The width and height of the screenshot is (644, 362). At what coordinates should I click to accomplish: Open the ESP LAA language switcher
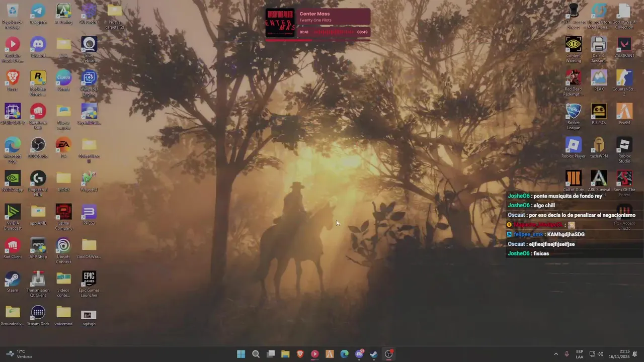pyautogui.click(x=580, y=354)
